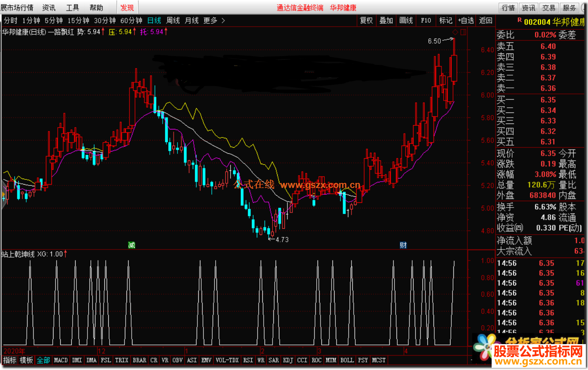Apply the KDJ indicator

(288, 360)
